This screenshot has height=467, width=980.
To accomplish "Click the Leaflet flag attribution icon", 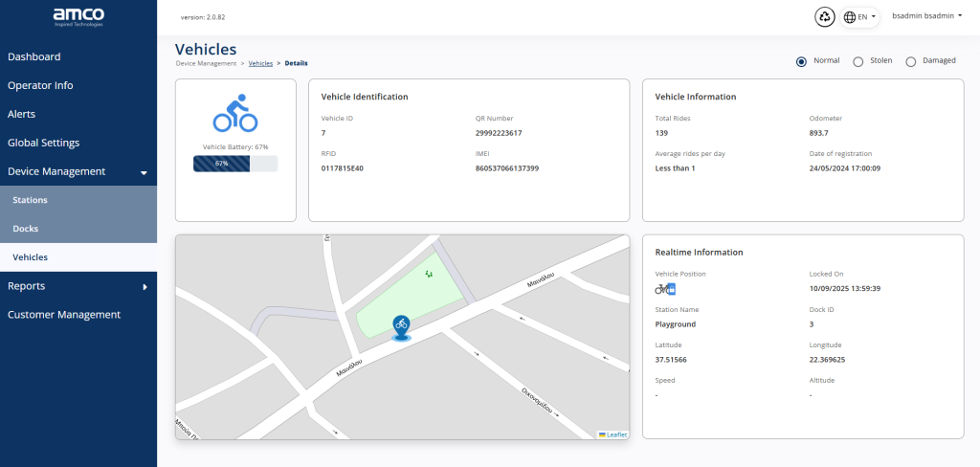I will tap(602, 434).
